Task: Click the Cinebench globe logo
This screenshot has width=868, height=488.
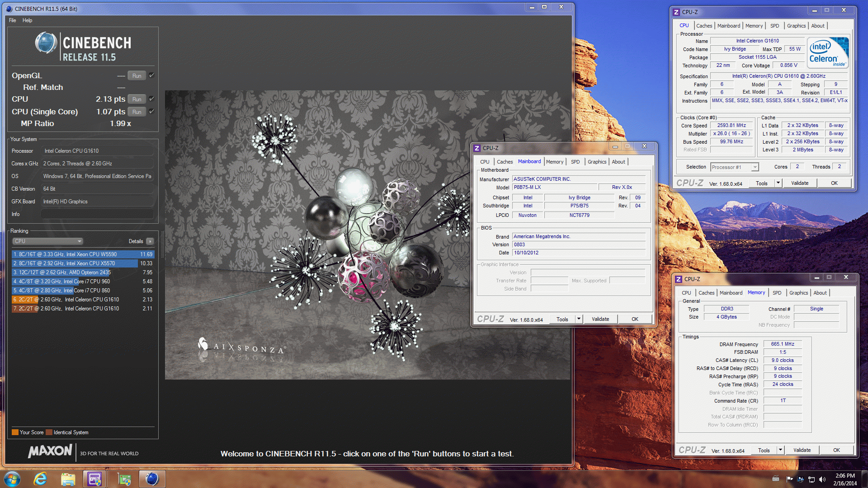Action: coord(46,43)
